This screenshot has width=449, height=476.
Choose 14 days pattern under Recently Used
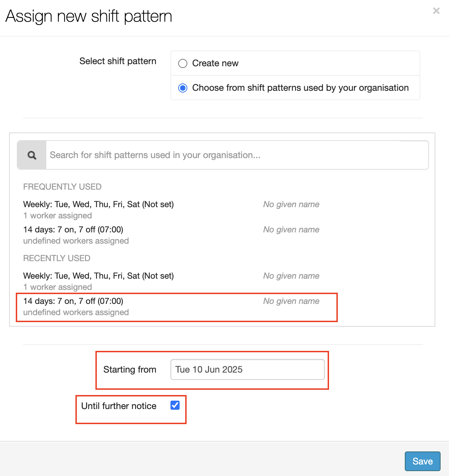click(73, 301)
